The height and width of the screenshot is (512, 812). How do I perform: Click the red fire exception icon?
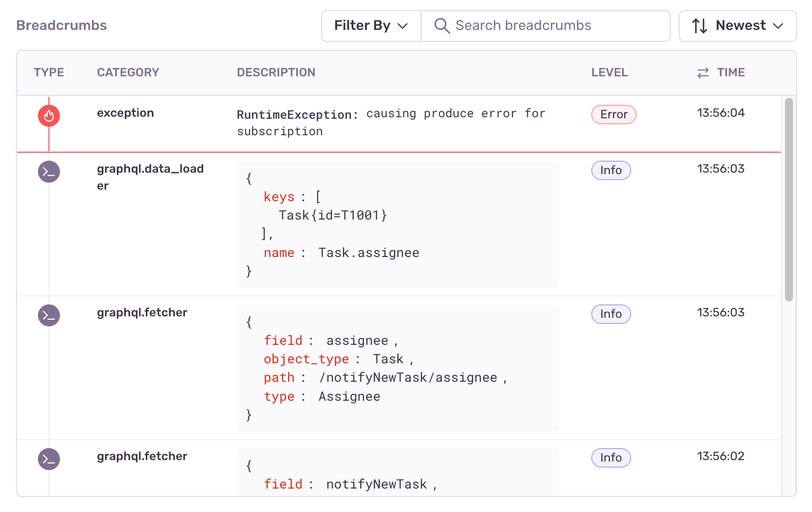click(x=49, y=116)
